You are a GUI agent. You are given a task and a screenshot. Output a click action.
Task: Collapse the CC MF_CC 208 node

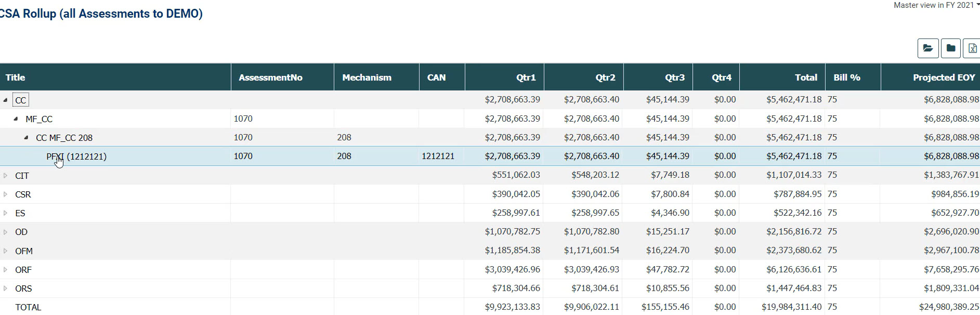(26, 137)
